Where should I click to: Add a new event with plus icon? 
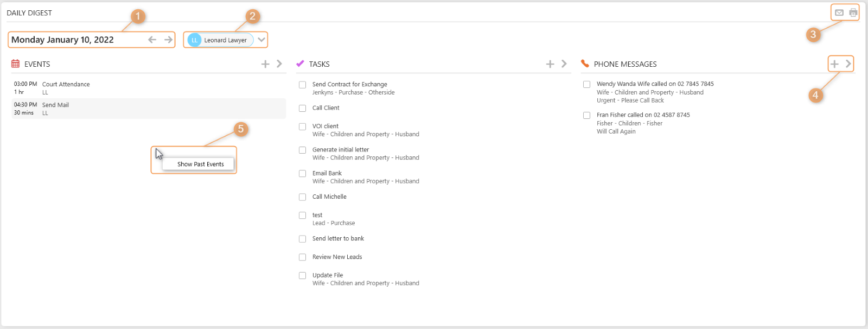(x=265, y=64)
